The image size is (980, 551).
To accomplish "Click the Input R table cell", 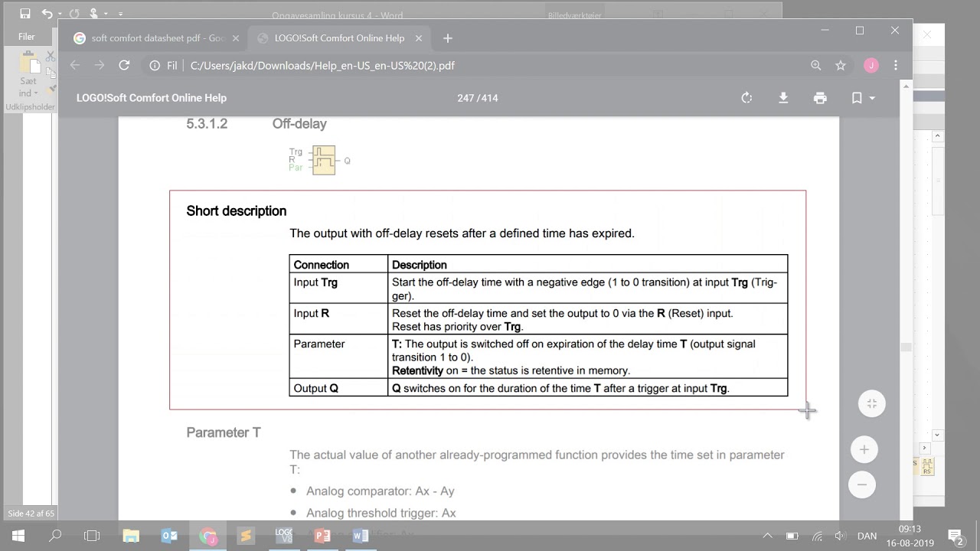I will pyautogui.click(x=338, y=319).
